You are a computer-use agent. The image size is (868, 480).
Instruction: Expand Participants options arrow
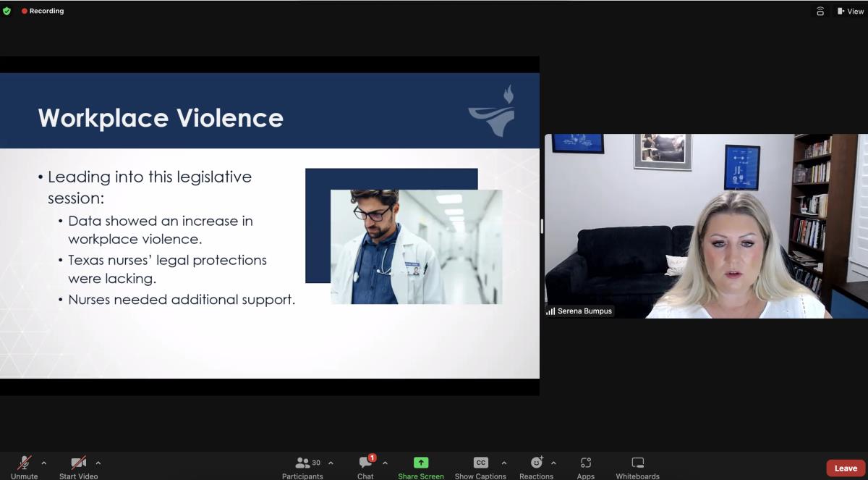[331, 463]
